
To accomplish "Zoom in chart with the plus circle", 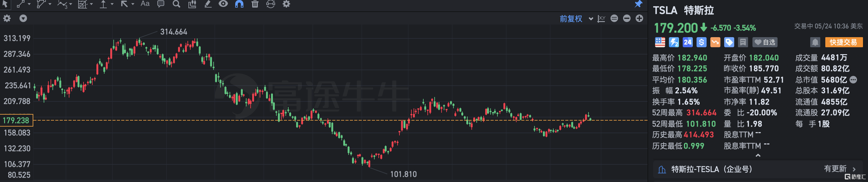I will 639,18.
